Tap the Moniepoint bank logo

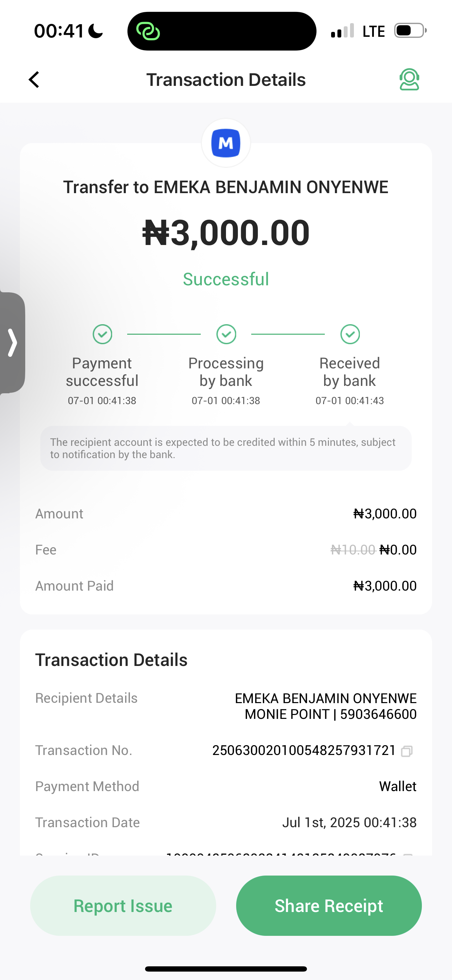pyautogui.click(x=226, y=143)
